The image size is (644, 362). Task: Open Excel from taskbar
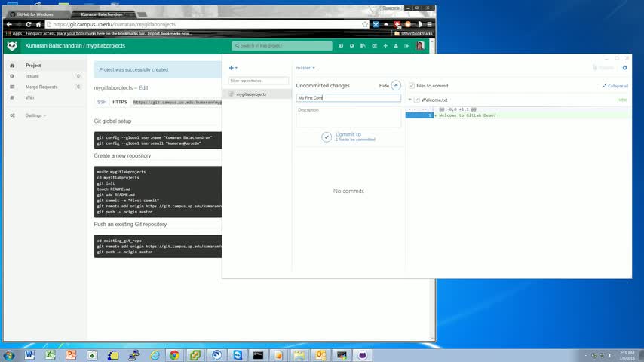pos(50,355)
